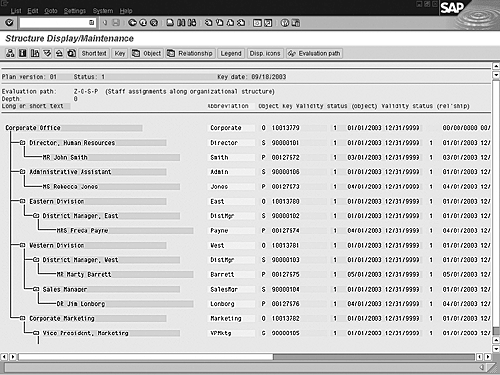Show the Legend

[231, 53]
